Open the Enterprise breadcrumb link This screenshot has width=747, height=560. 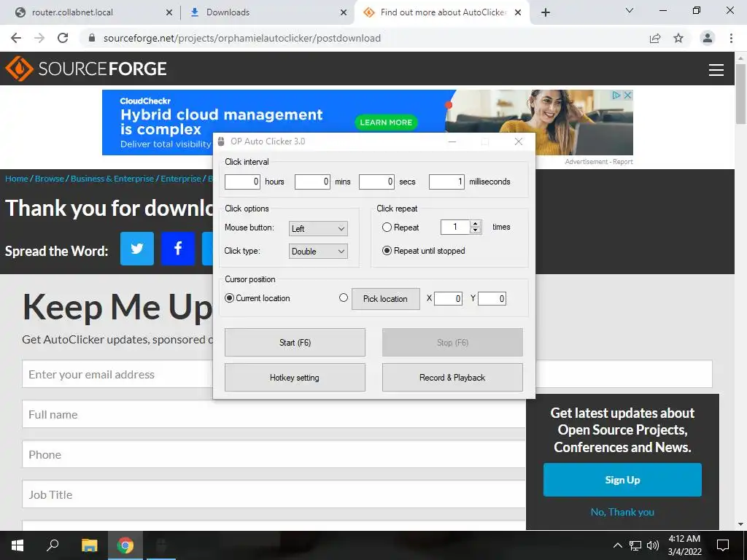coord(181,179)
